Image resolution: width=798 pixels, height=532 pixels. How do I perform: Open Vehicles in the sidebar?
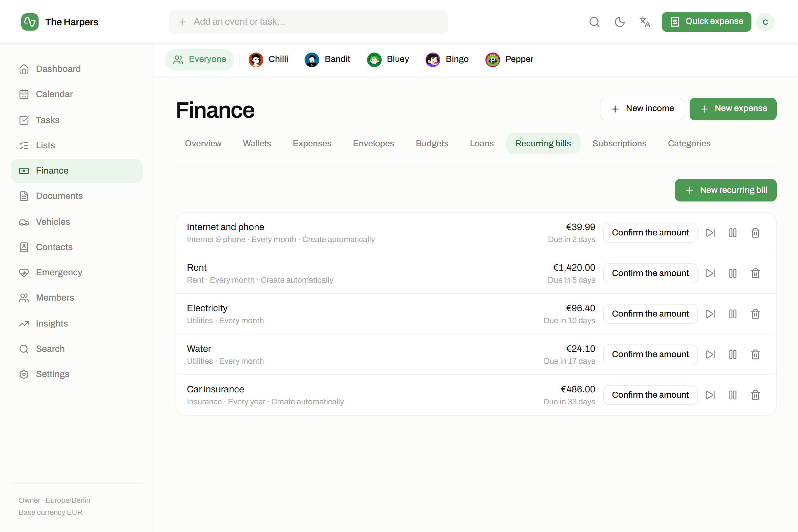[77, 222]
